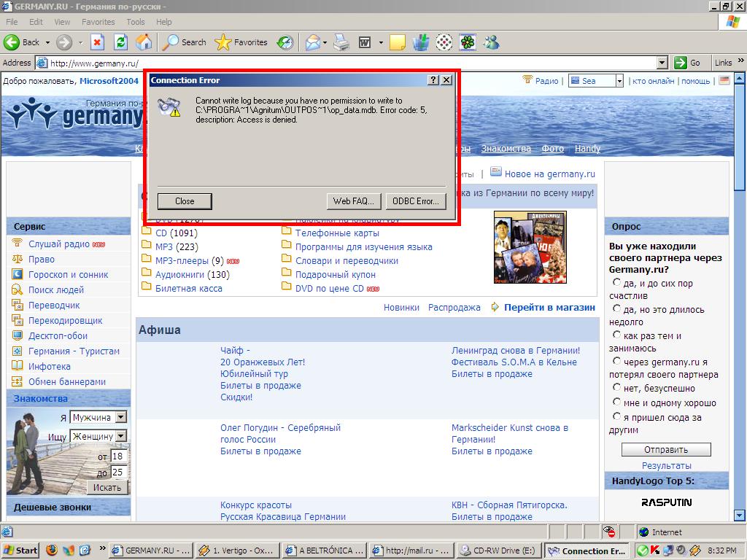This screenshot has width=747, height=560.
Task: Click the 'от' age field showing 18
Action: [117, 456]
